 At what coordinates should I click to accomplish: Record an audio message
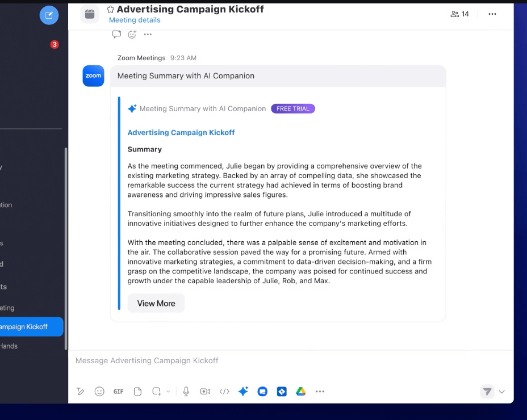(x=186, y=392)
